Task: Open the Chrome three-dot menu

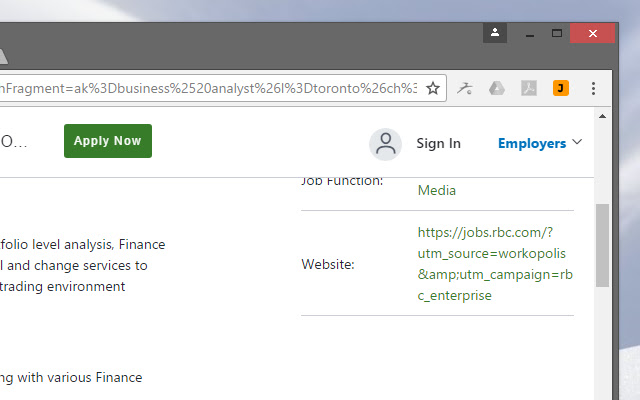Action: coord(593,88)
